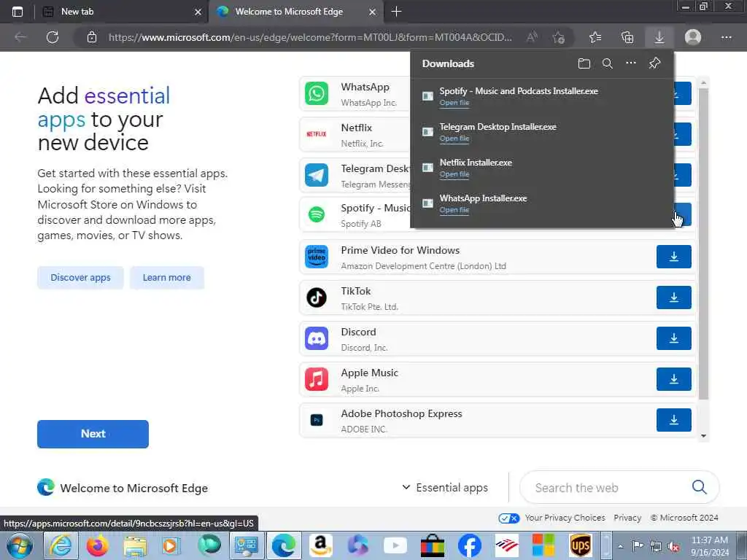747x560 pixels.
Task: Click the TikTok app logo
Action: [x=317, y=297]
